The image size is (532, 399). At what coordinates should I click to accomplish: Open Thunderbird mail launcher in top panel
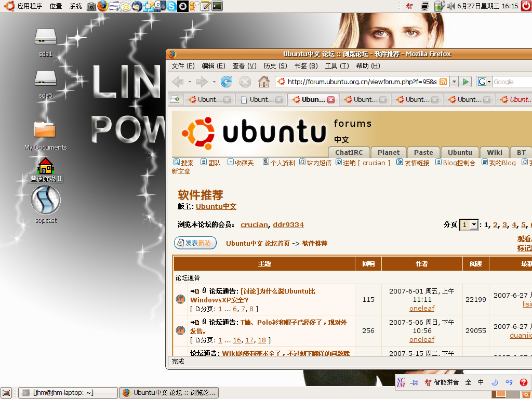[137, 6]
